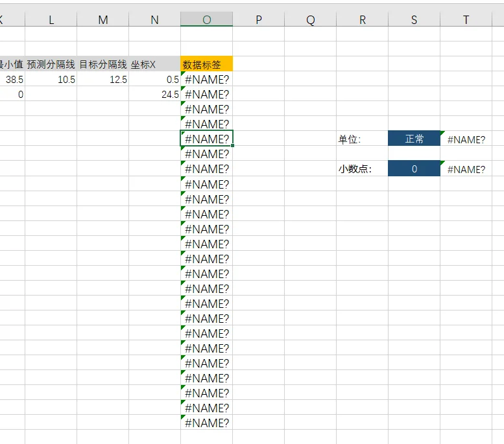Select the cell containing 24.5
Image resolution: width=504 pixels, height=444 pixels.
pos(154,94)
